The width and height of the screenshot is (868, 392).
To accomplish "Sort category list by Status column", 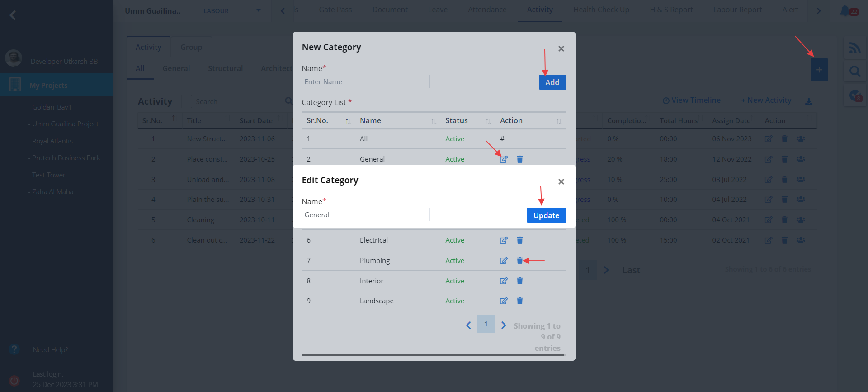I will point(488,121).
